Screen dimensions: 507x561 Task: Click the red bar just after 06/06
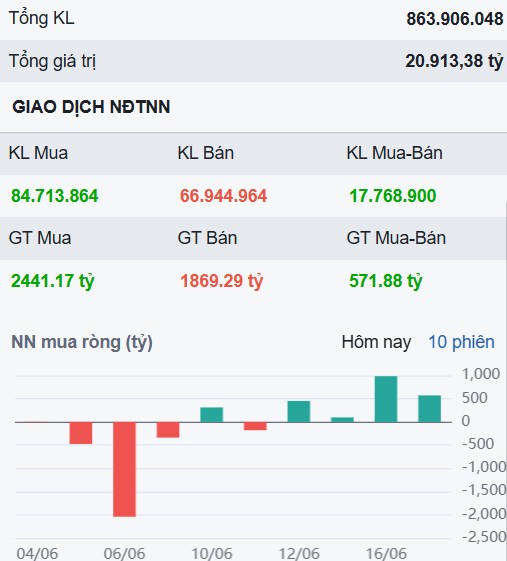point(168,430)
